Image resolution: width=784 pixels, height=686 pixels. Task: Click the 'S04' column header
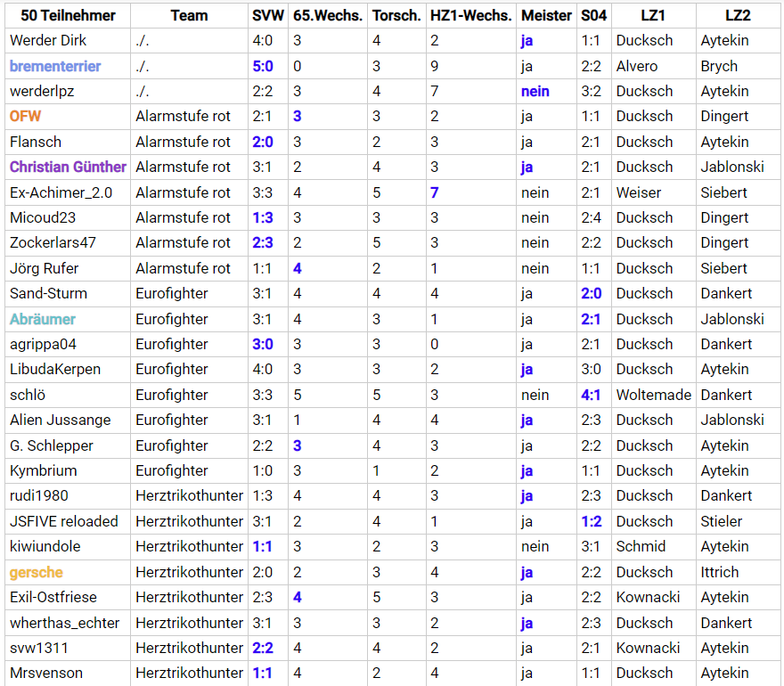594,15
